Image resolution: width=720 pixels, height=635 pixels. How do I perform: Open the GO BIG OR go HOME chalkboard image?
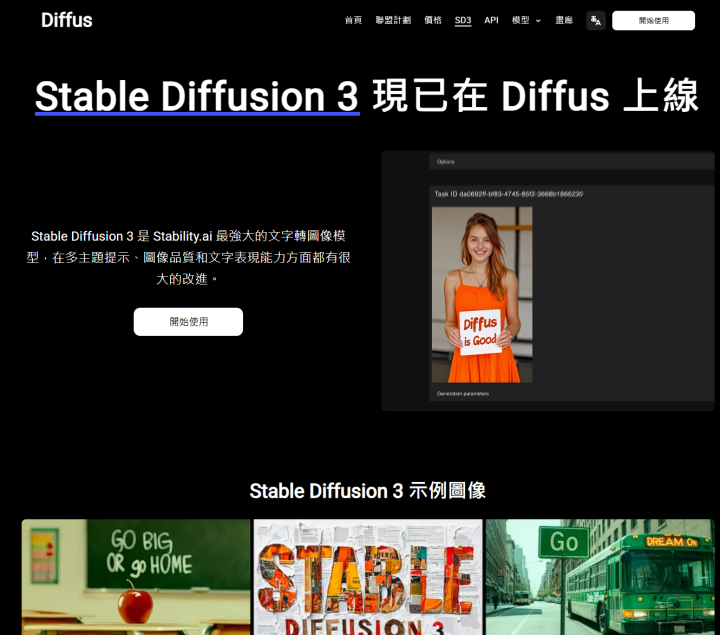pos(136,576)
